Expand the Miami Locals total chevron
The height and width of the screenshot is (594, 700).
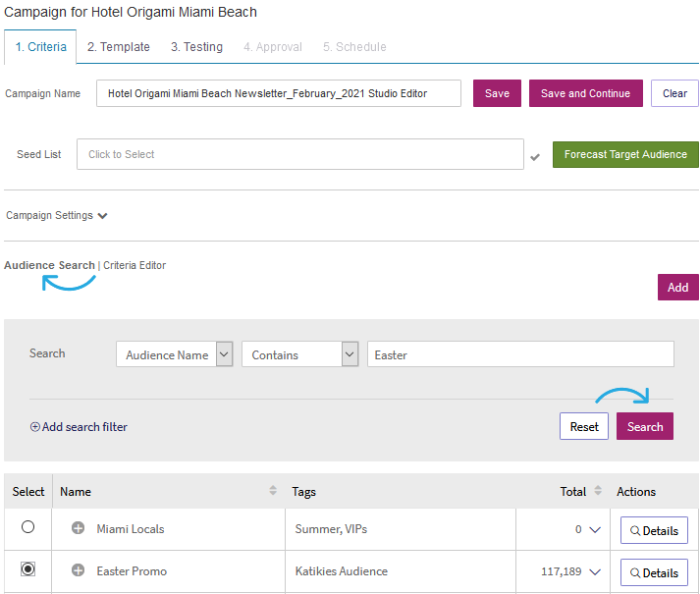[x=595, y=529]
